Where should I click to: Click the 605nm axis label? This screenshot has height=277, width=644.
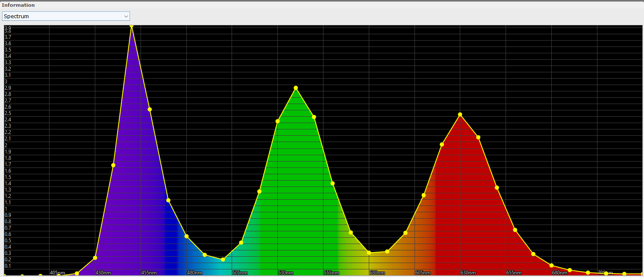point(423,273)
